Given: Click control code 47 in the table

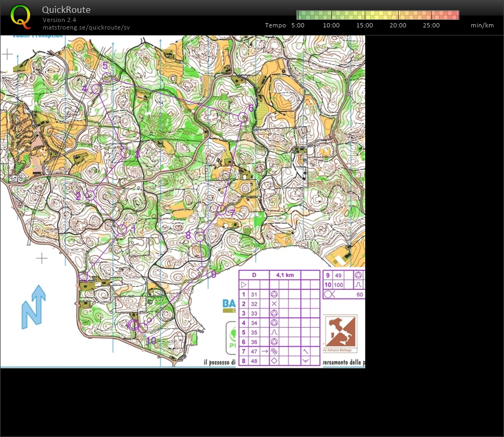Looking at the screenshot, I should [x=254, y=352].
